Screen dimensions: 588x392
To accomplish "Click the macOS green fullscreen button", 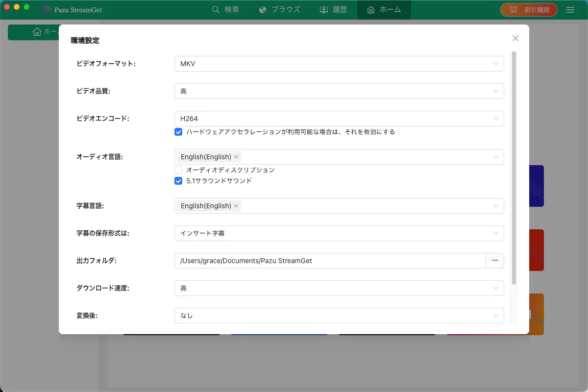I will (x=26, y=7).
